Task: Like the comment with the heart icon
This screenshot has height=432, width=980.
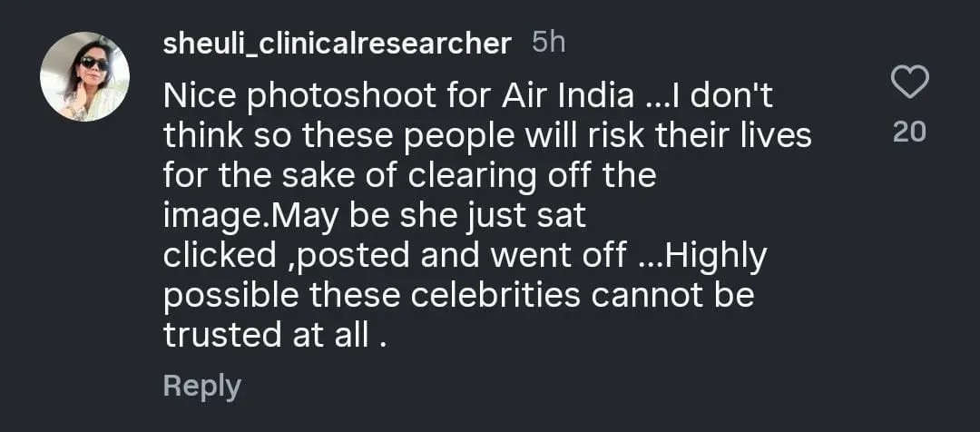Action: [909, 83]
